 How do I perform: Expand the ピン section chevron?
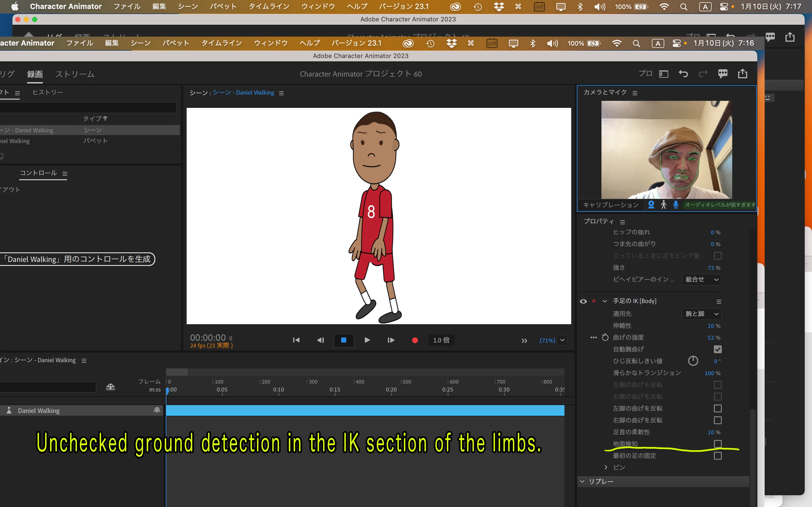coord(606,467)
